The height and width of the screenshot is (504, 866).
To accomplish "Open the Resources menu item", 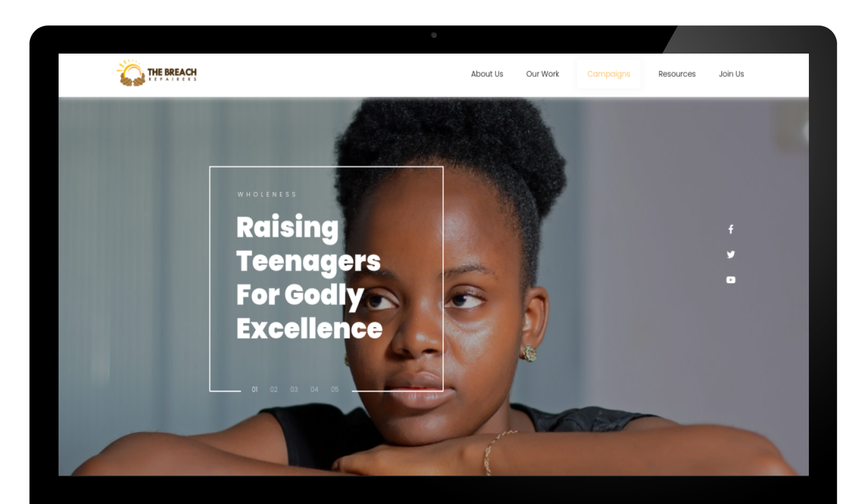I will [677, 74].
